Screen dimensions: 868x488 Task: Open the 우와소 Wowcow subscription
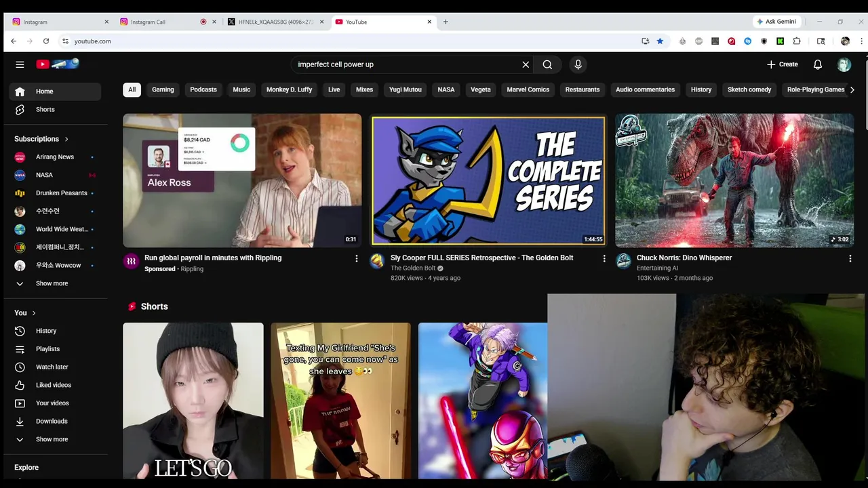pyautogui.click(x=55, y=265)
